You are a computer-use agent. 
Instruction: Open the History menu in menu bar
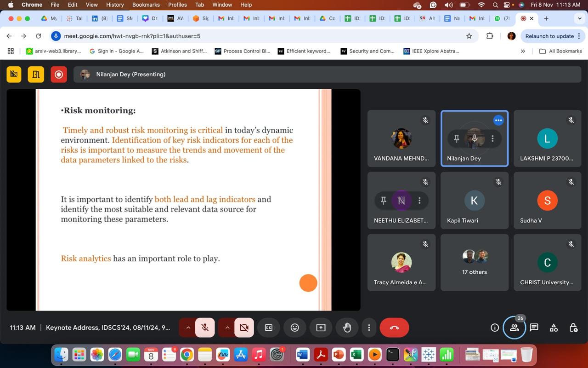(115, 5)
